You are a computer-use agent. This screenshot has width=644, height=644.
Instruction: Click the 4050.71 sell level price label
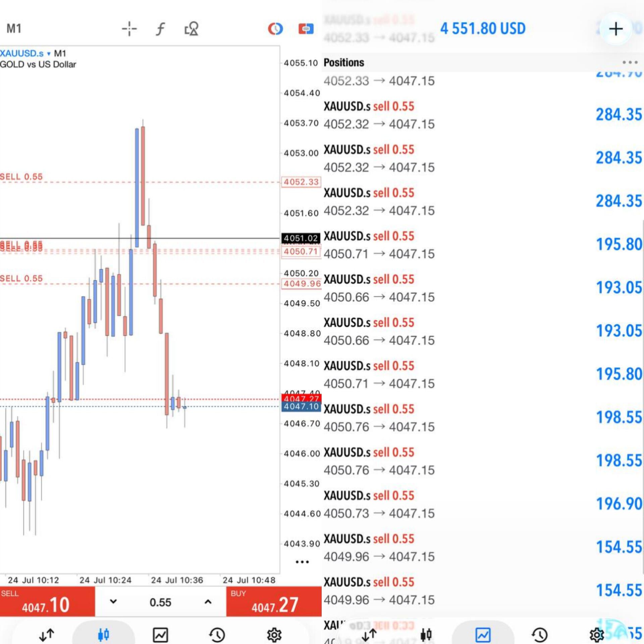pyautogui.click(x=301, y=252)
